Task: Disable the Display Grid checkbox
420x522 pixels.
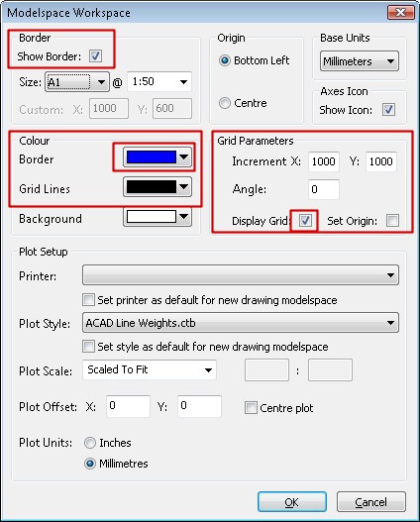Action: [305, 220]
